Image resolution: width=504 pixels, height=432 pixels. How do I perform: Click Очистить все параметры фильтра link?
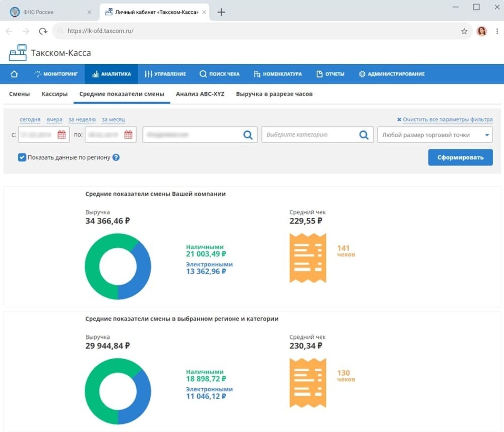445,119
